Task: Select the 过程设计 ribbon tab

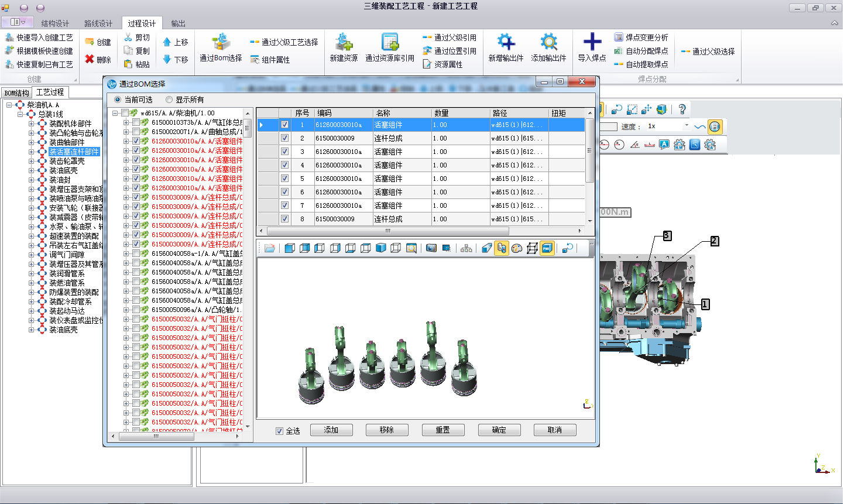Action: [142, 23]
